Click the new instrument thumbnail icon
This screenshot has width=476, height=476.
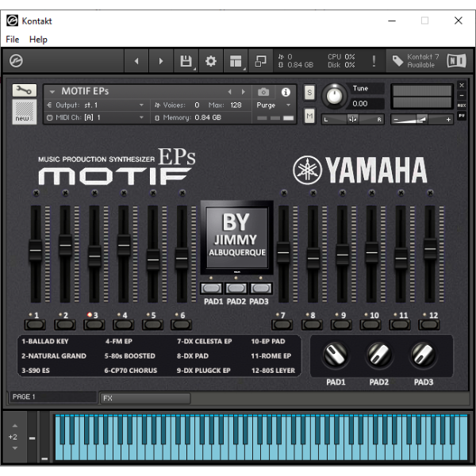point(25,112)
